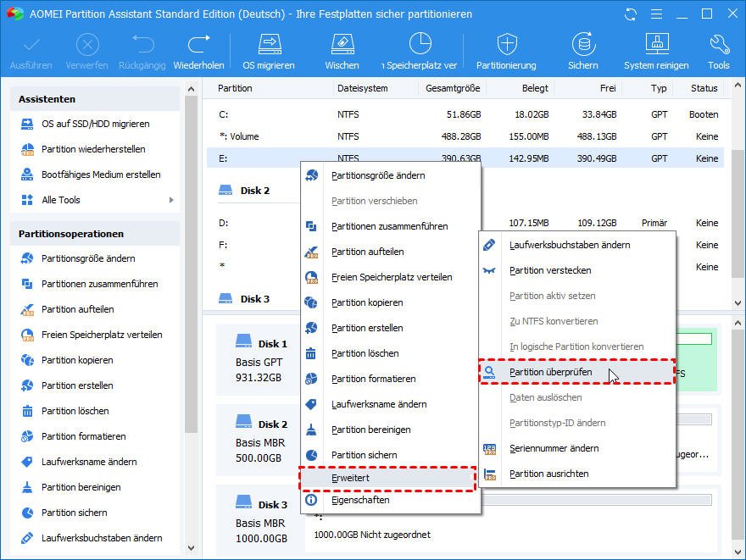The height and width of the screenshot is (560, 746).
Task: Click Partition kopieren in sidebar
Action: (x=77, y=360)
